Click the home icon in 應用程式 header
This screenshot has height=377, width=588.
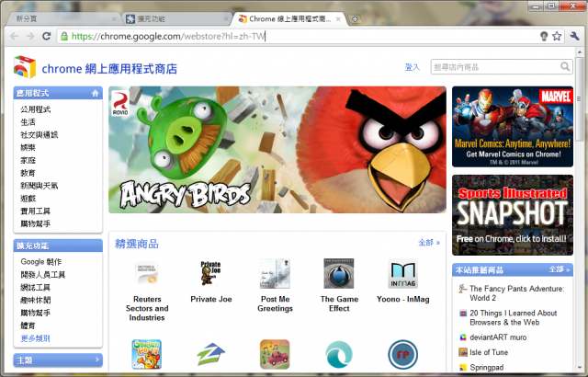(95, 93)
